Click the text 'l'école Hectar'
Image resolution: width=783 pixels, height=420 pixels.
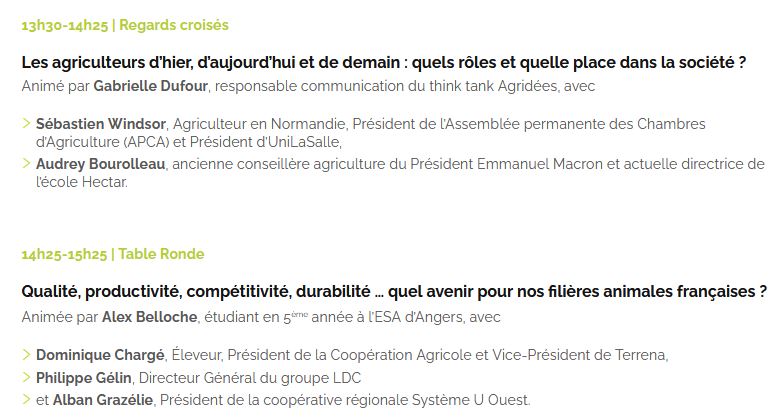point(81,182)
